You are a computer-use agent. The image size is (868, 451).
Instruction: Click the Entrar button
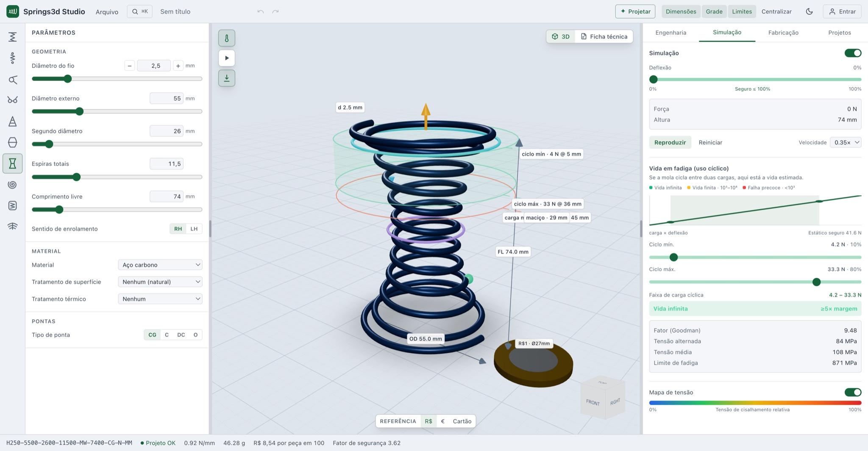pyautogui.click(x=843, y=11)
